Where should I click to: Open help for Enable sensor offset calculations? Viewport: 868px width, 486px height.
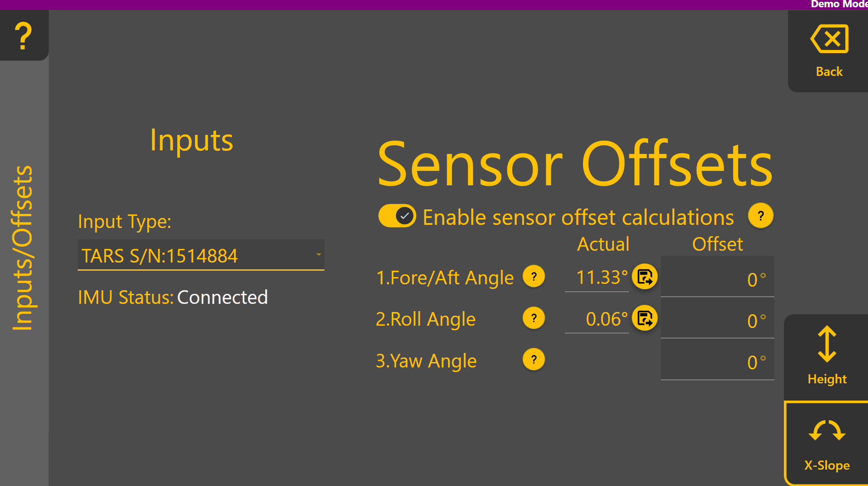(760, 216)
